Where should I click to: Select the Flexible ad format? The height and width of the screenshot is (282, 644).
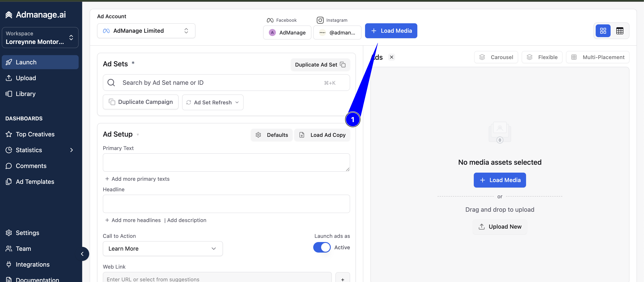click(542, 57)
